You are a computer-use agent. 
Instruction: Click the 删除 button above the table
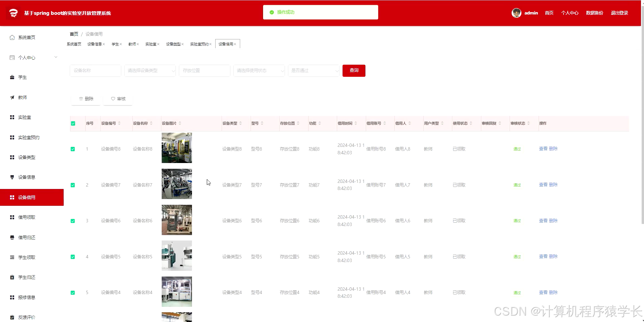[86, 99]
